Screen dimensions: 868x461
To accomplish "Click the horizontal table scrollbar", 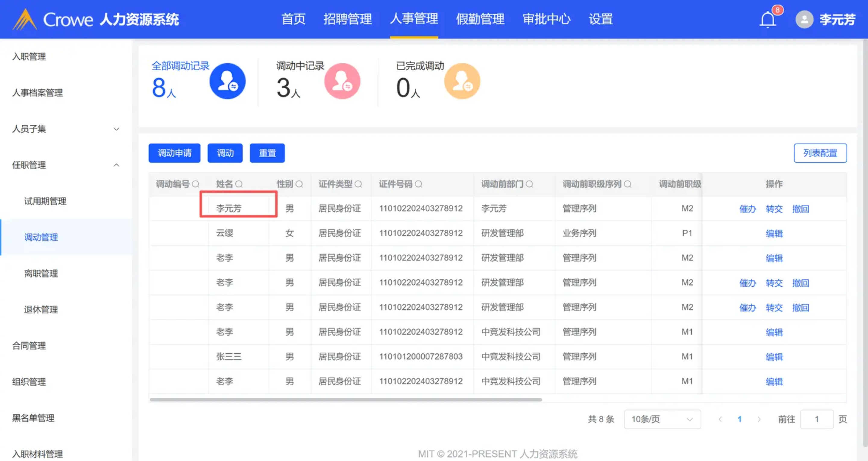I will [x=346, y=400].
